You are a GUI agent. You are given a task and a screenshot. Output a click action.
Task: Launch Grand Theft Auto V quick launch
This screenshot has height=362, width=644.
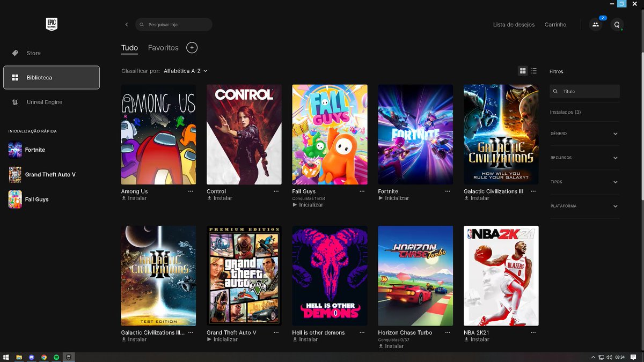pyautogui.click(x=52, y=174)
